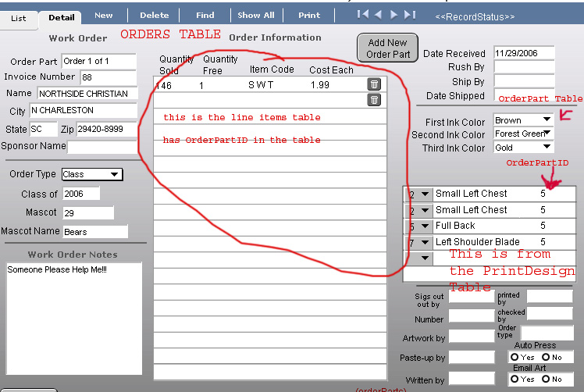Click the Print button in top bar
The width and height of the screenshot is (584, 392).
pos(309,15)
